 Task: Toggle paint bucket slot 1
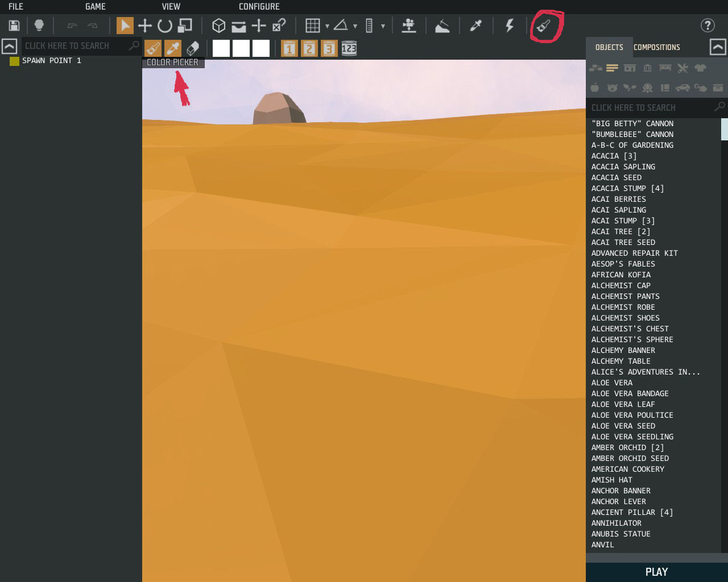[289, 48]
